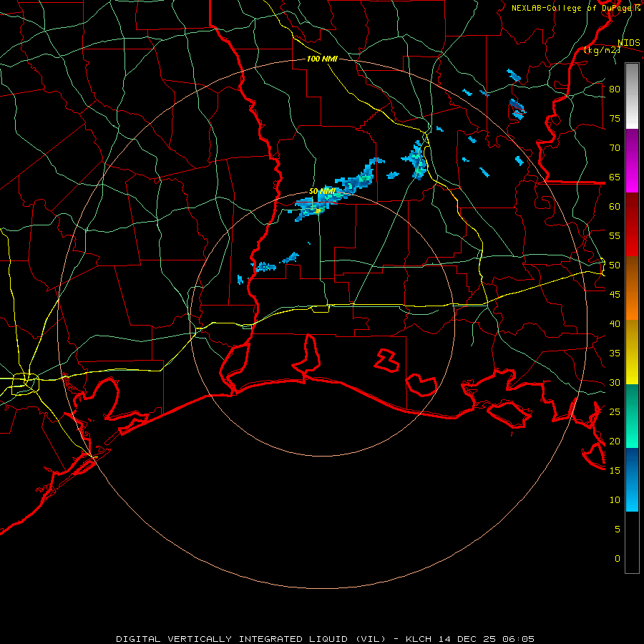Click the scale value 75
This screenshot has width=644, height=644.
pyautogui.click(x=615, y=118)
